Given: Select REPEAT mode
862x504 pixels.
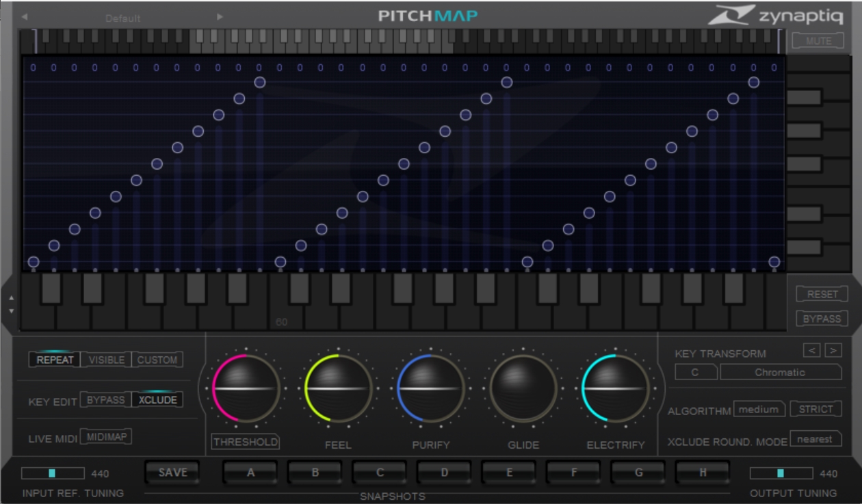Looking at the screenshot, I should point(55,360).
